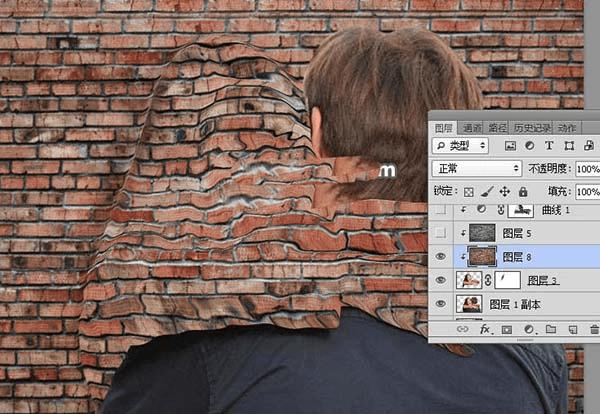
Task: Switch to the 历史记录 tab
Action: point(532,128)
